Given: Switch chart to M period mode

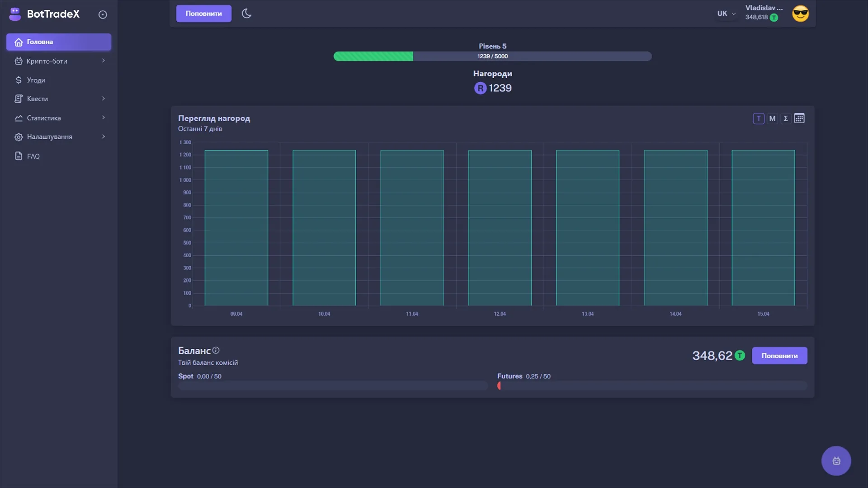Looking at the screenshot, I should click(772, 118).
